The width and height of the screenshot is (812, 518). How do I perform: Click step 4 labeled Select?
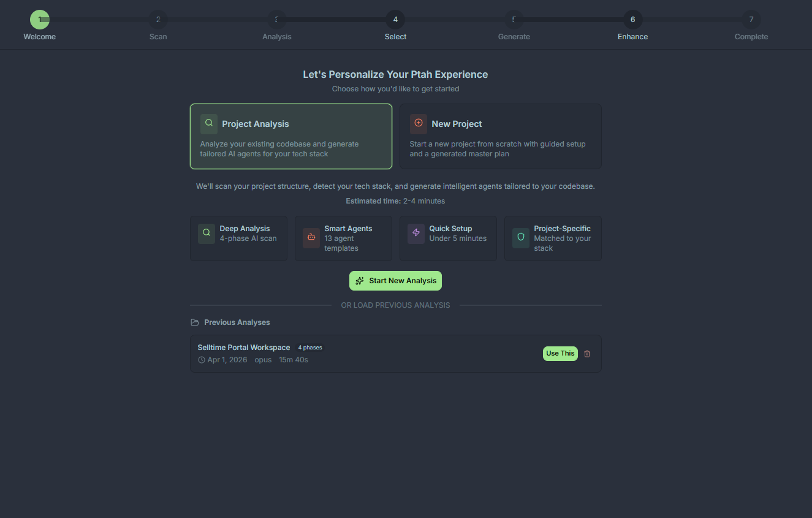[x=395, y=25]
